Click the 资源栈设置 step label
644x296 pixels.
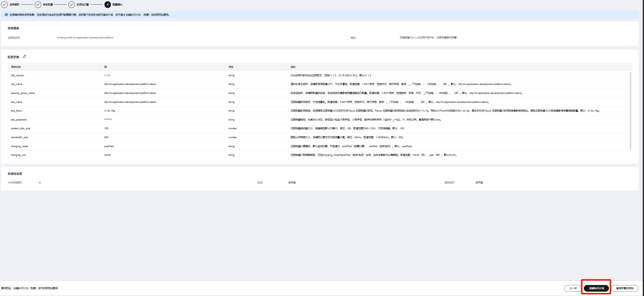83,5
